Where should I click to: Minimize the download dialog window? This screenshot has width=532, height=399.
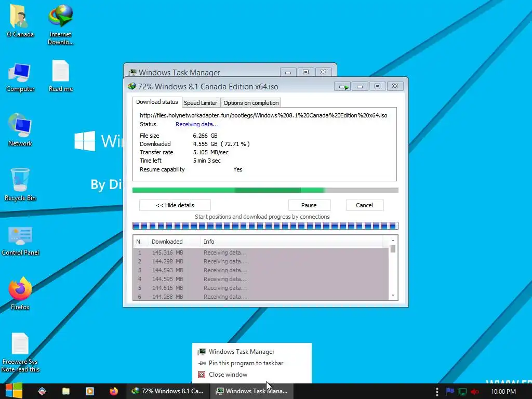[360, 87]
